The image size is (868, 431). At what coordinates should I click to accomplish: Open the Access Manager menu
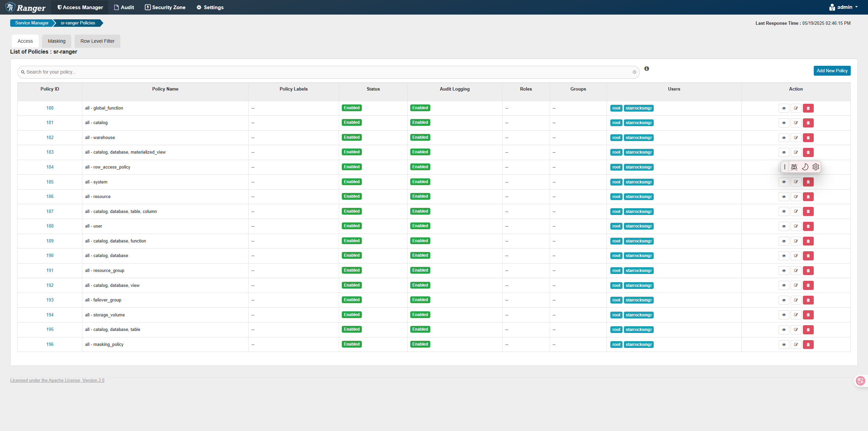click(x=80, y=7)
